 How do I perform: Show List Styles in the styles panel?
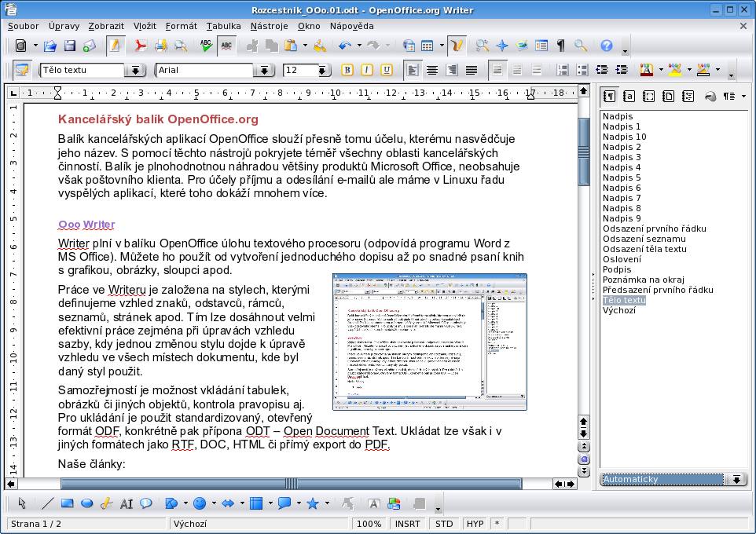pyautogui.click(x=688, y=97)
